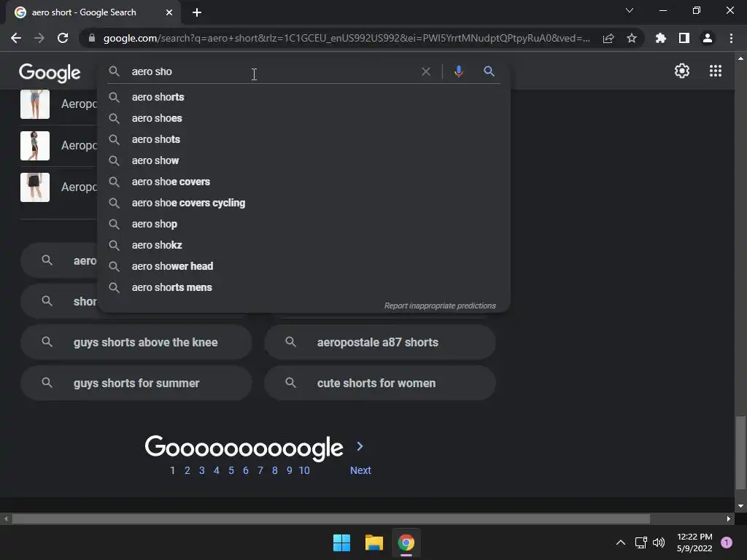Open the volume speaker tray icon
This screenshot has height=560, width=747.
click(x=659, y=542)
